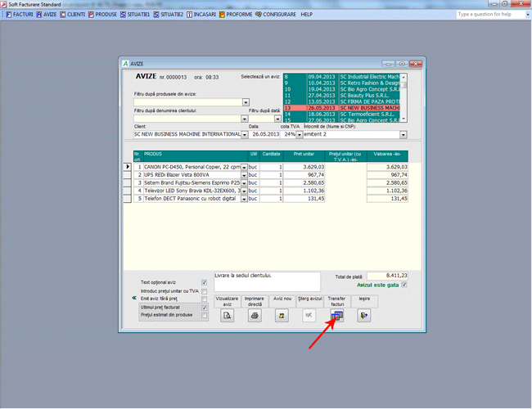Image resolution: width=532 pixels, height=409 pixels.
Task: Expand the Client dropdown
Action: pos(244,135)
